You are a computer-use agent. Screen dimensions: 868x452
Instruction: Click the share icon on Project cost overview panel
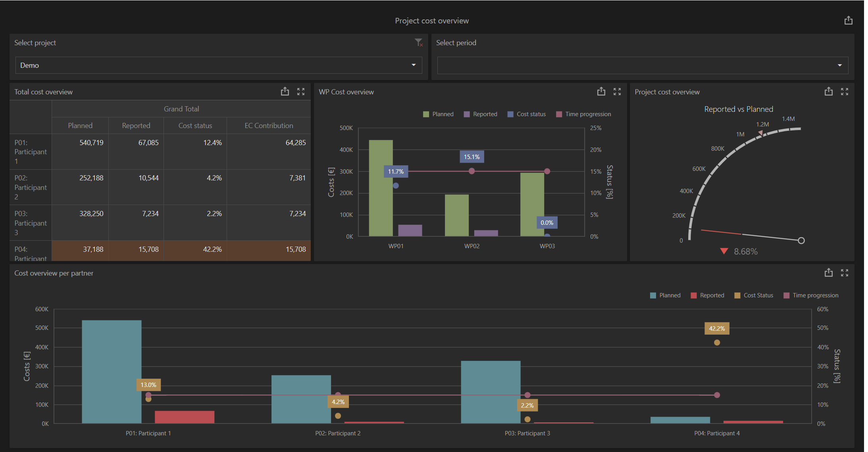827,92
